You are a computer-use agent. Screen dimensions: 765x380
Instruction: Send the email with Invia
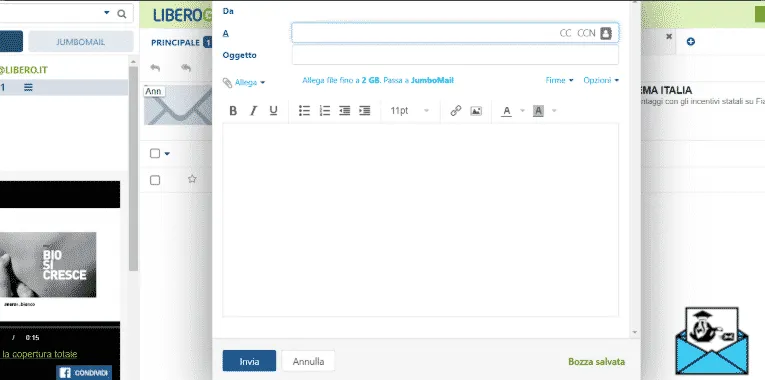point(249,361)
